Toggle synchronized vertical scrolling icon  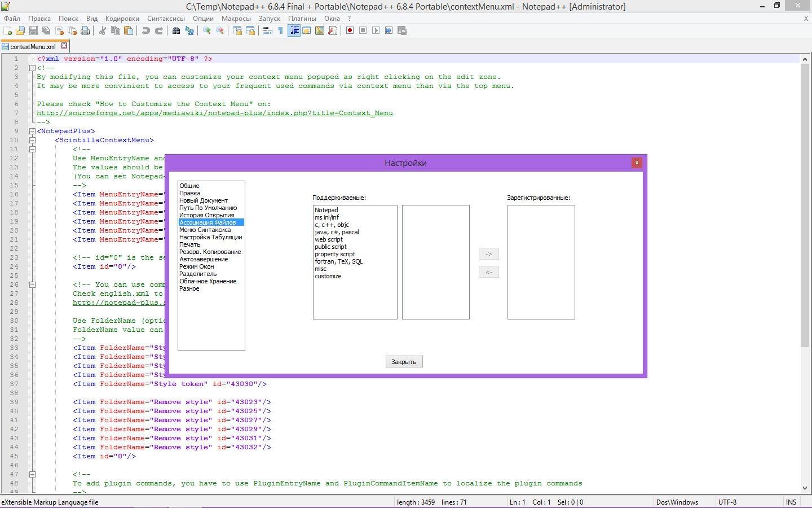(x=237, y=30)
